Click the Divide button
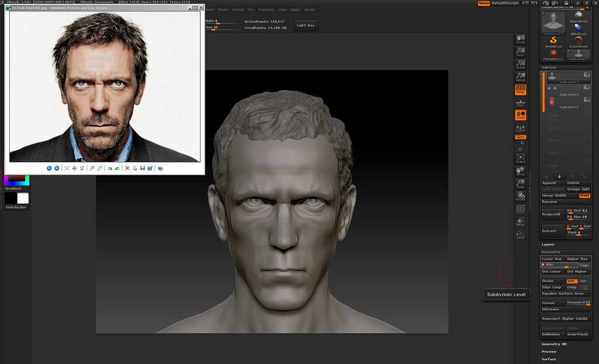This screenshot has width=599, height=364. 553,281
